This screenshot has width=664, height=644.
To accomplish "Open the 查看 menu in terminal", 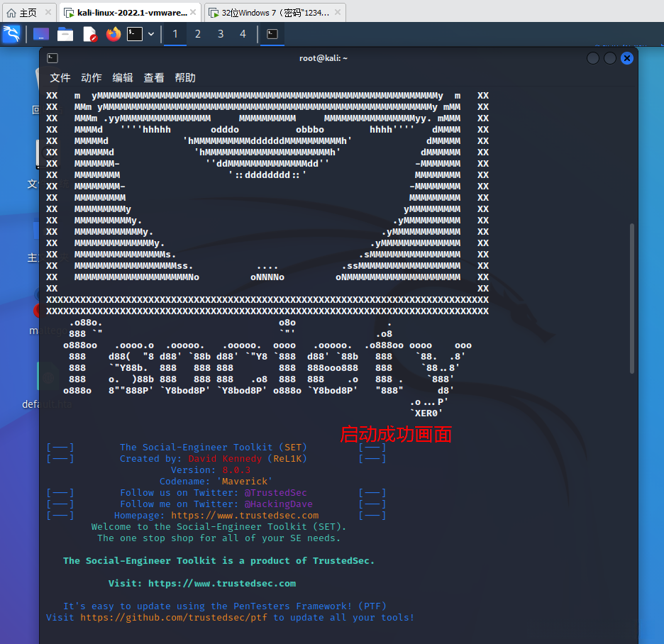I will (x=154, y=78).
